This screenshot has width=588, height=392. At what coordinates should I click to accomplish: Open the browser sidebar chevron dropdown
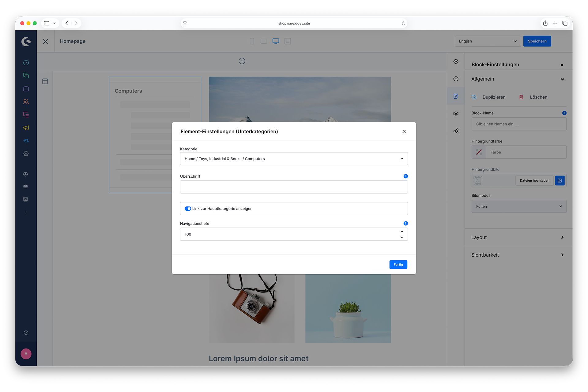pyautogui.click(x=54, y=23)
